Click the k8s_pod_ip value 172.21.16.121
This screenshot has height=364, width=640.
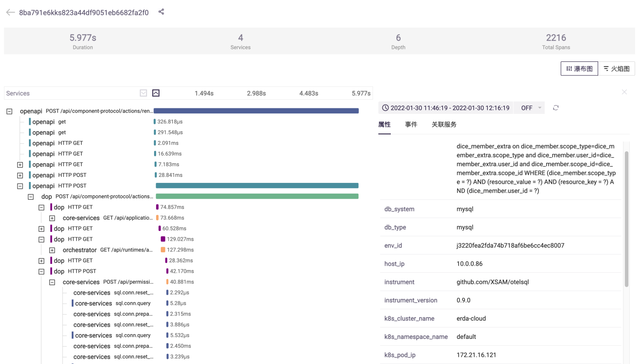pyautogui.click(x=476, y=355)
